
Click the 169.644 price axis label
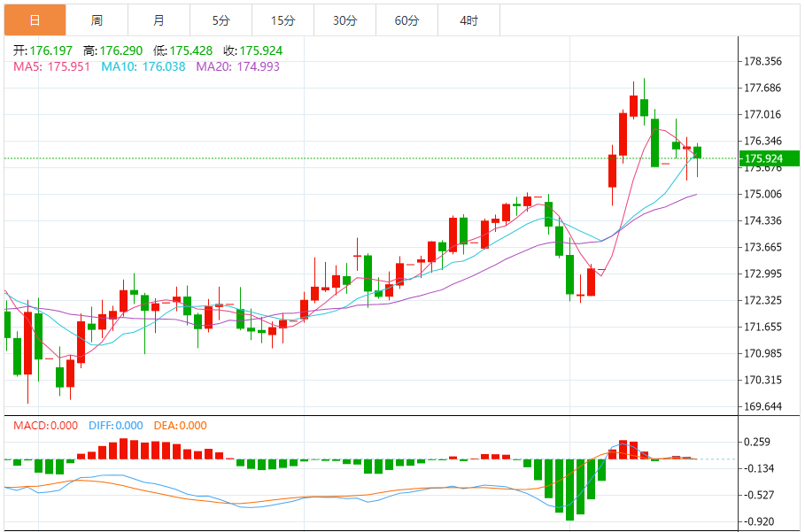pyautogui.click(x=762, y=406)
